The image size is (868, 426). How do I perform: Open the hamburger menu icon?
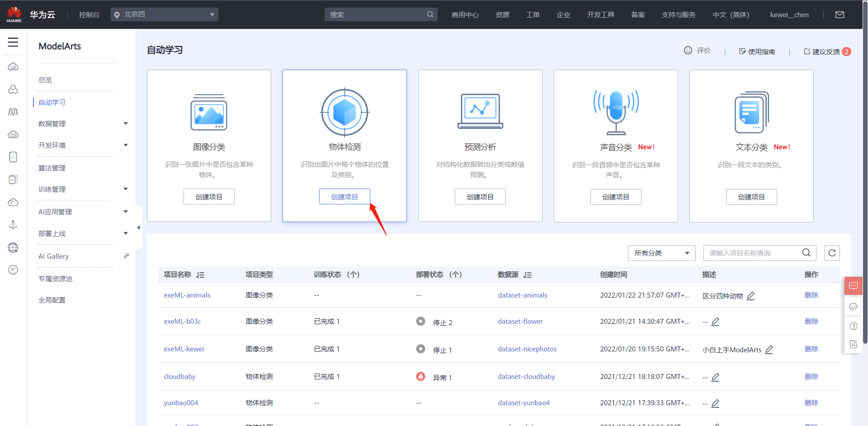point(13,42)
